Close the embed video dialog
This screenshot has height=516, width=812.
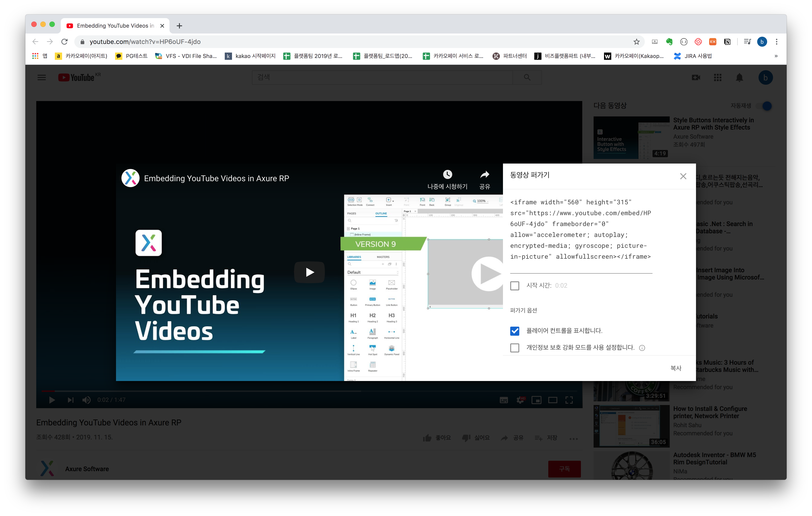[x=683, y=176]
